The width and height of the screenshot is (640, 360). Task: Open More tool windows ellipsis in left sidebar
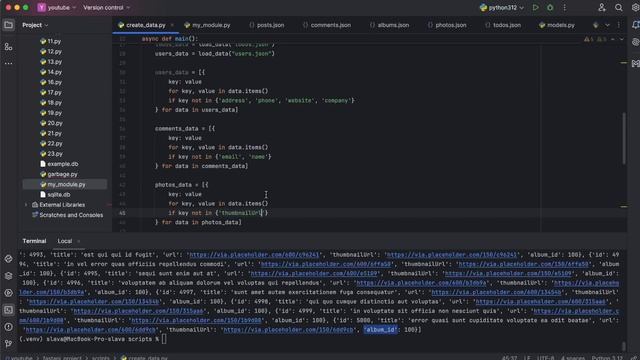click(8, 64)
